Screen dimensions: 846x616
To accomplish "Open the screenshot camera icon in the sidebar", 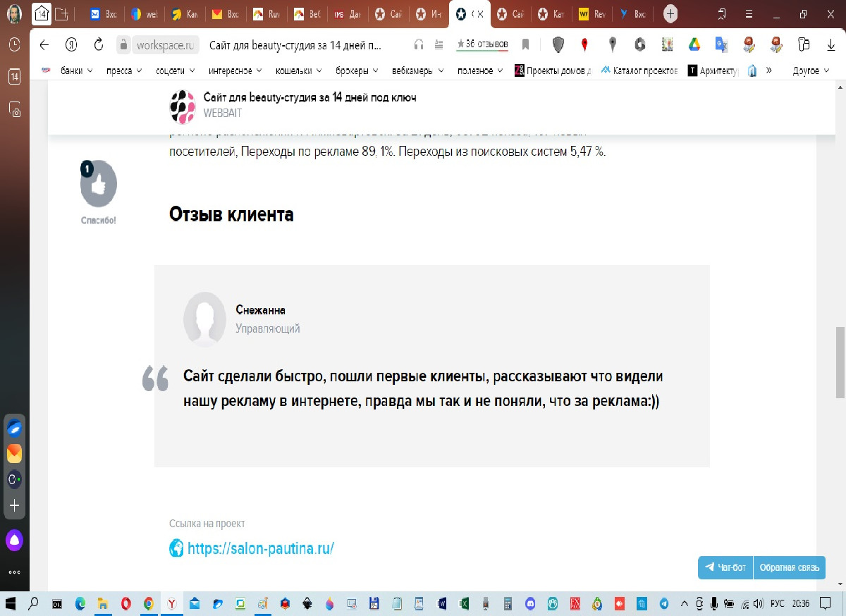I will tap(14, 109).
